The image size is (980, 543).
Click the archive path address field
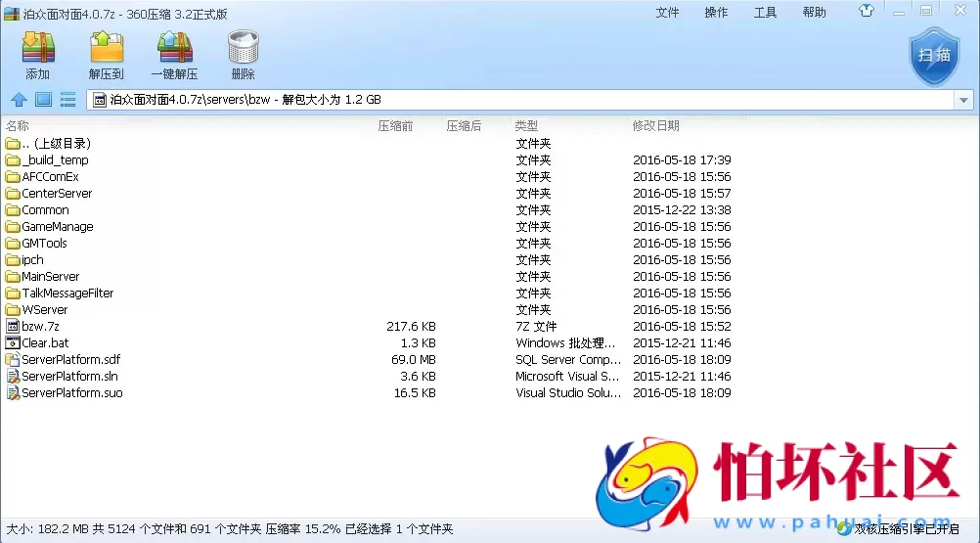[520, 100]
